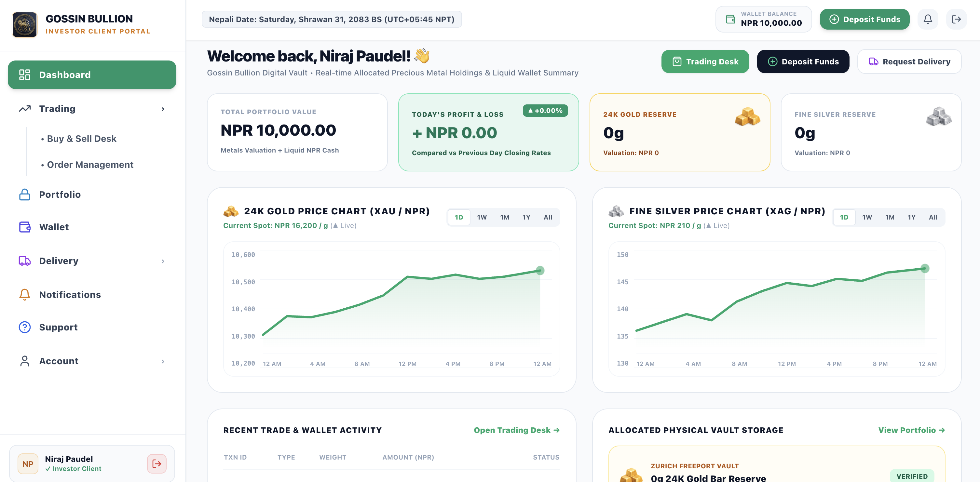This screenshot has height=482, width=980.
Task: Click the AMOUNT (NPR) column header
Action: point(408,457)
